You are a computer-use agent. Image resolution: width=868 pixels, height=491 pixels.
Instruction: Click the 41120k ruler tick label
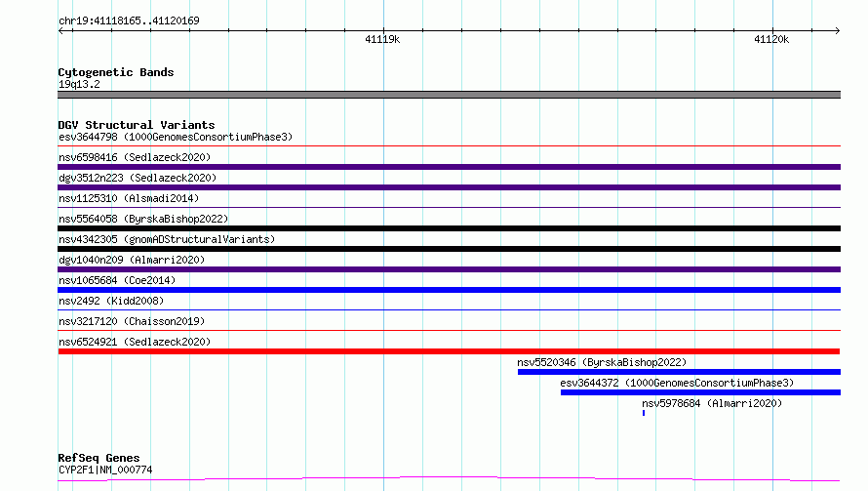[771, 39]
